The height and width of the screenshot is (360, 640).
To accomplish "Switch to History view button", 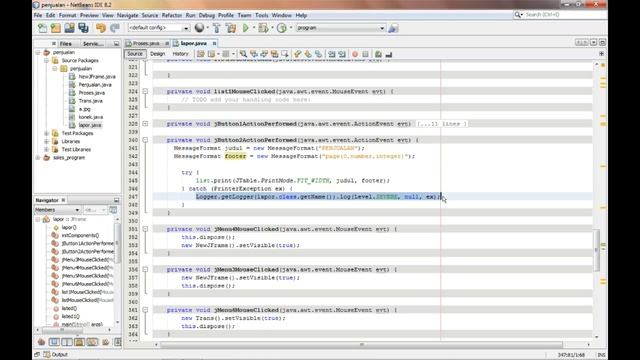I will pos(180,54).
